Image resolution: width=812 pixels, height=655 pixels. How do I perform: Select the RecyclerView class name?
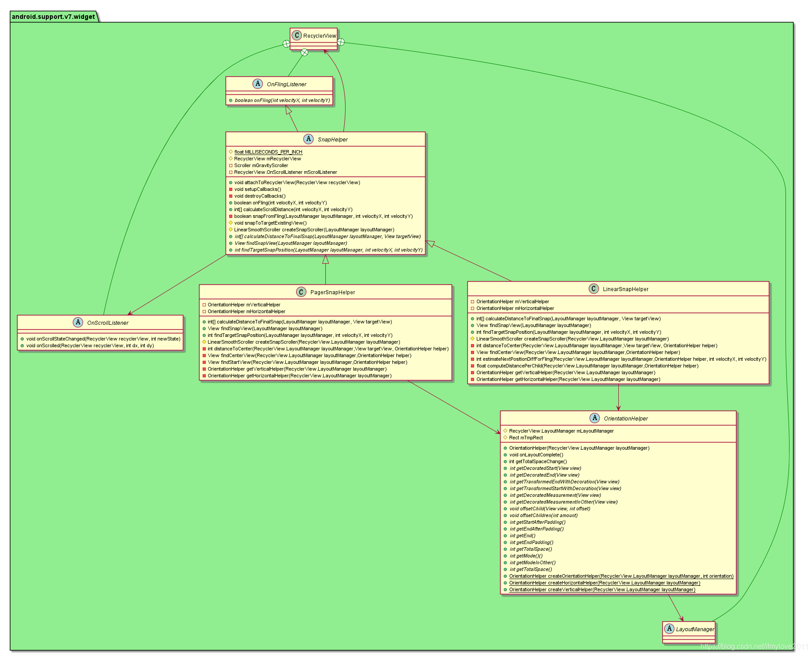pyautogui.click(x=319, y=36)
